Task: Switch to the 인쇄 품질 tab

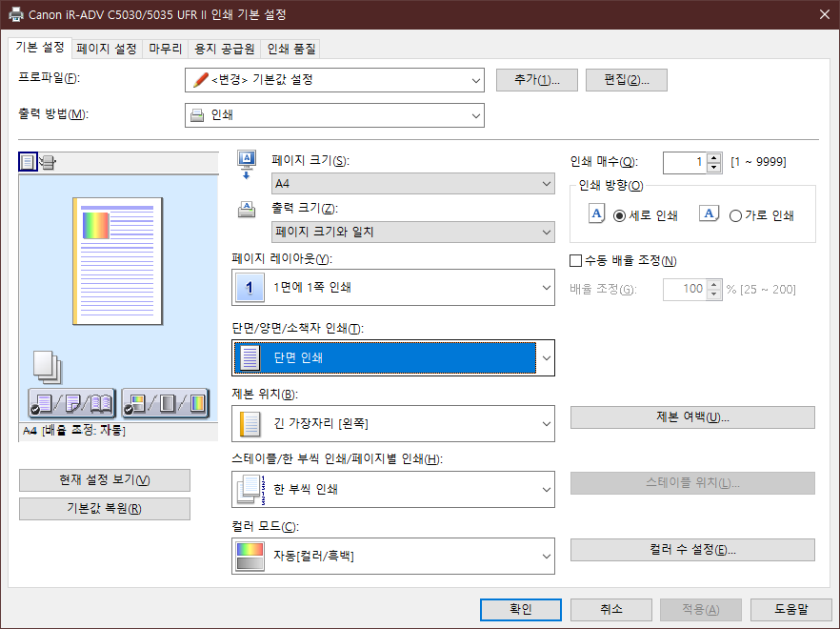Action: (290, 49)
